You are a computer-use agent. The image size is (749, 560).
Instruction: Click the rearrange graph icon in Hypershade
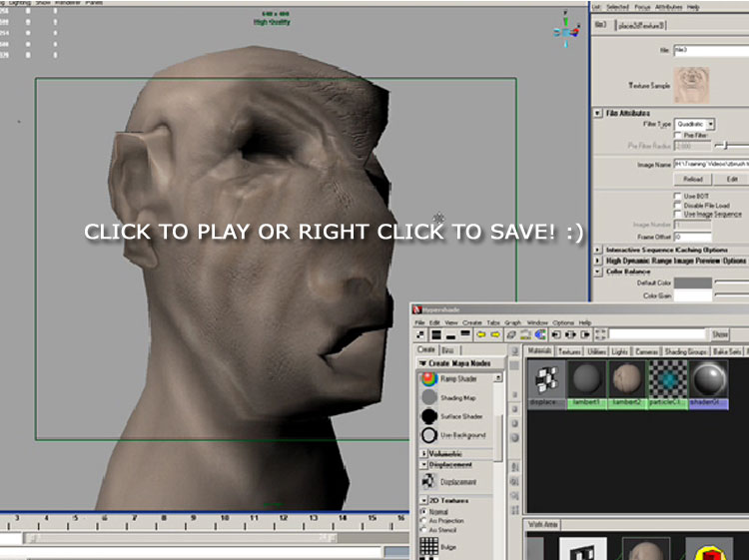527,334
